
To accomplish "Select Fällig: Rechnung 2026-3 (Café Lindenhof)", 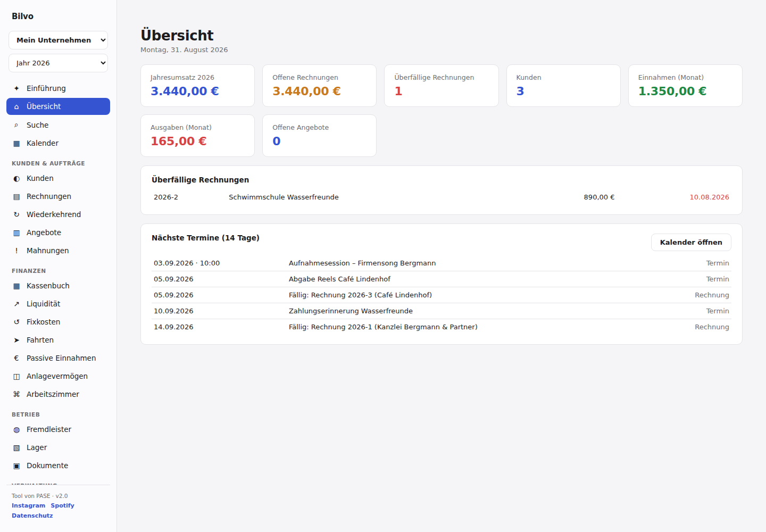I will pos(442,295).
